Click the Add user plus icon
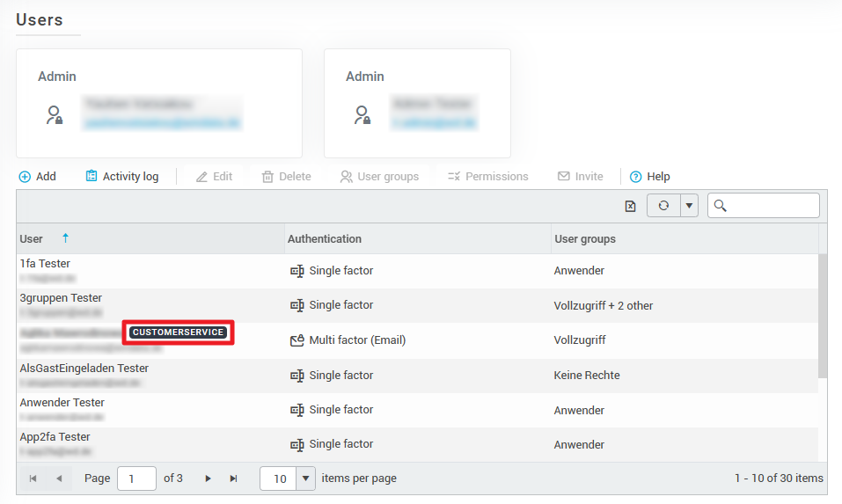Viewport: 842px width, 504px height. tap(25, 177)
